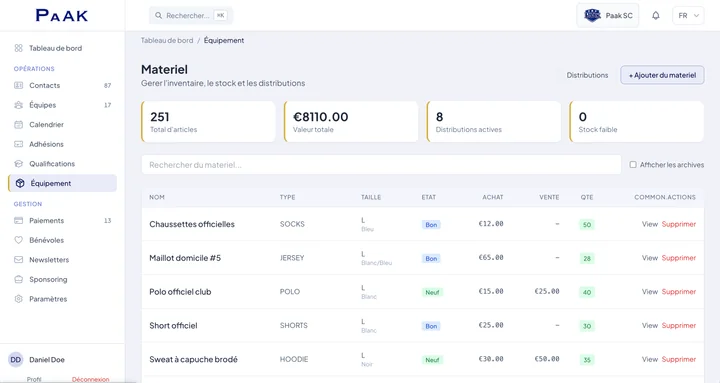The width and height of the screenshot is (720, 383).
Task: Click the Équipement box icon
Action: coord(20,183)
